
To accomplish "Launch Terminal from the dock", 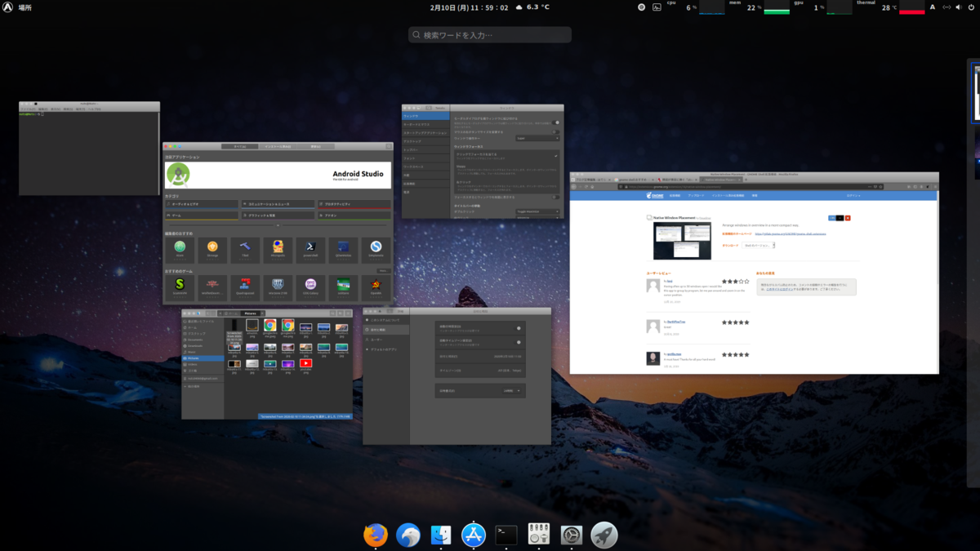I will 506,535.
